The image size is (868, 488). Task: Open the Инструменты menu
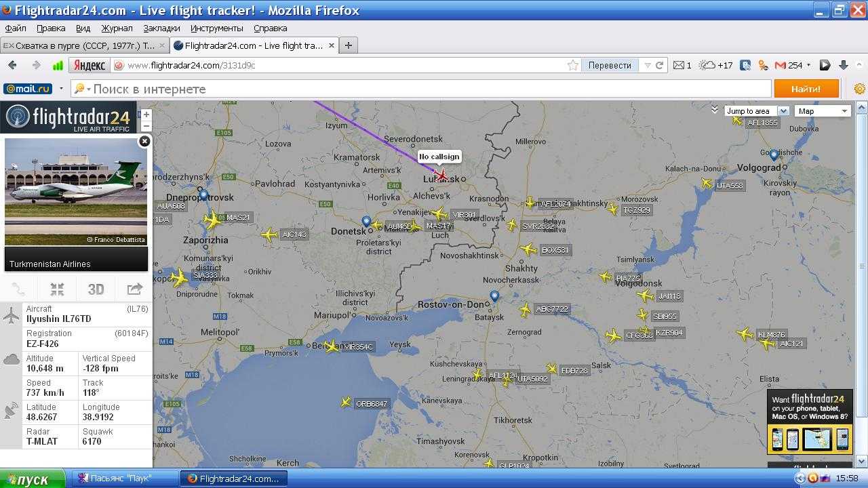coord(216,28)
